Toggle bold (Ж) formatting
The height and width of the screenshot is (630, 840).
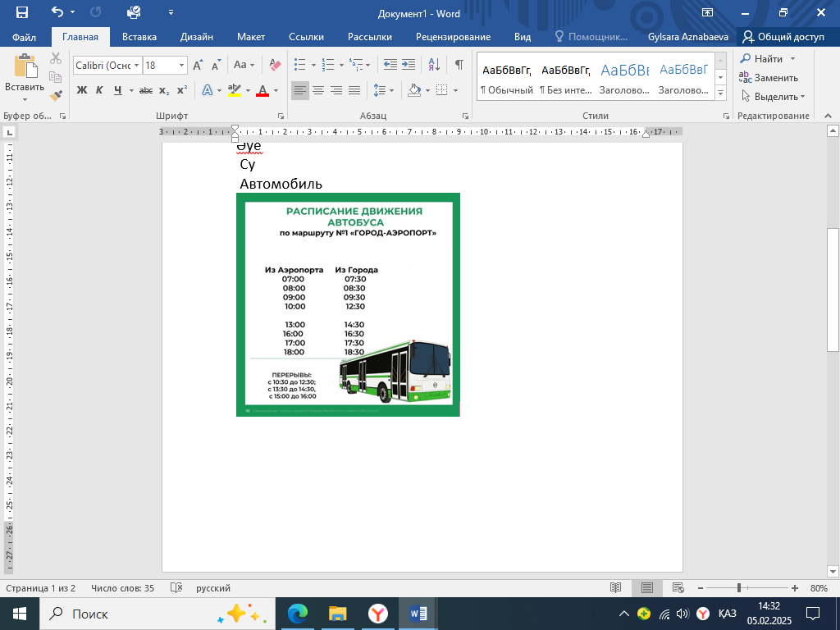[x=81, y=90]
